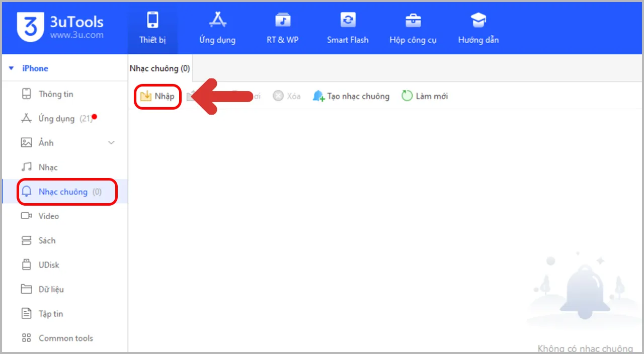Open Common tools in sidebar

coord(65,338)
